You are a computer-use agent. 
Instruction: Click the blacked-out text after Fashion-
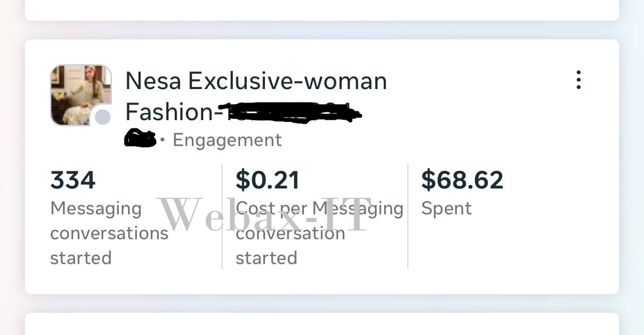(x=291, y=112)
